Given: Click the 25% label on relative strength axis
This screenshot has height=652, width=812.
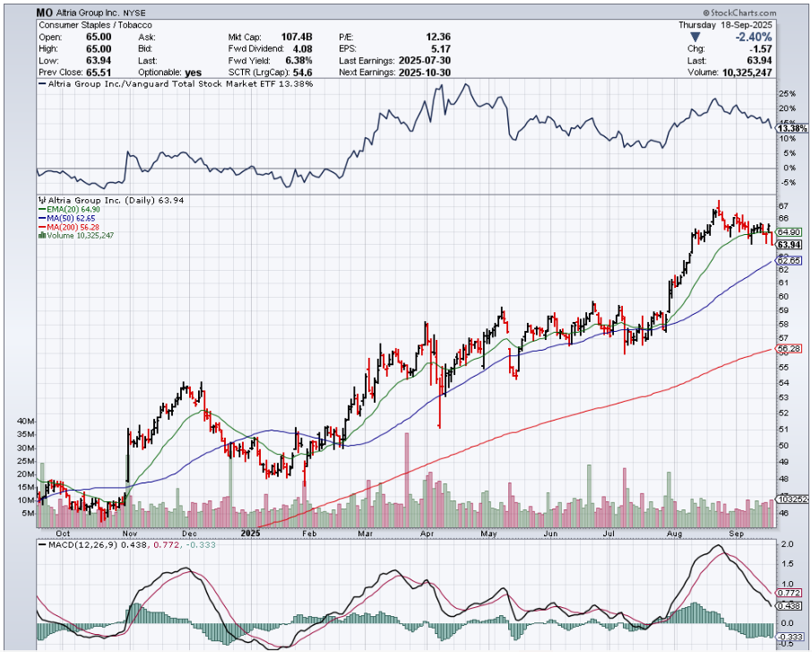Looking at the screenshot, I should click(787, 94).
